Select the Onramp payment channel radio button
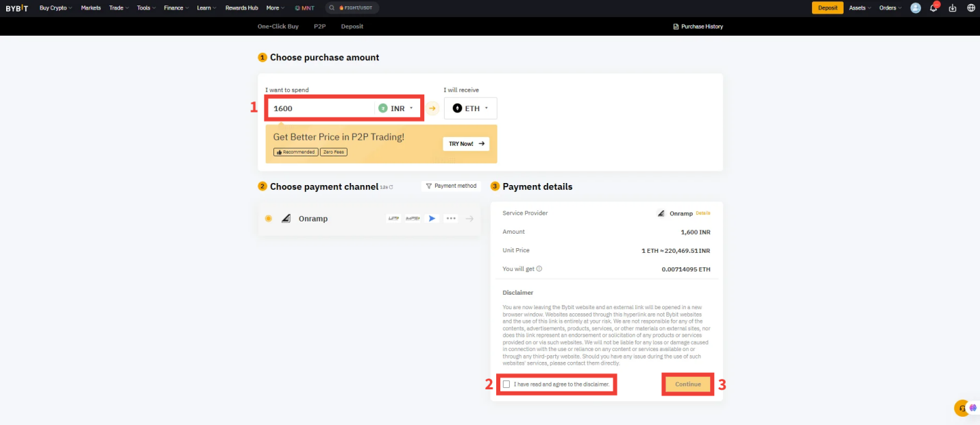Viewport: 980px width, 425px height. pyautogui.click(x=268, y=218)
